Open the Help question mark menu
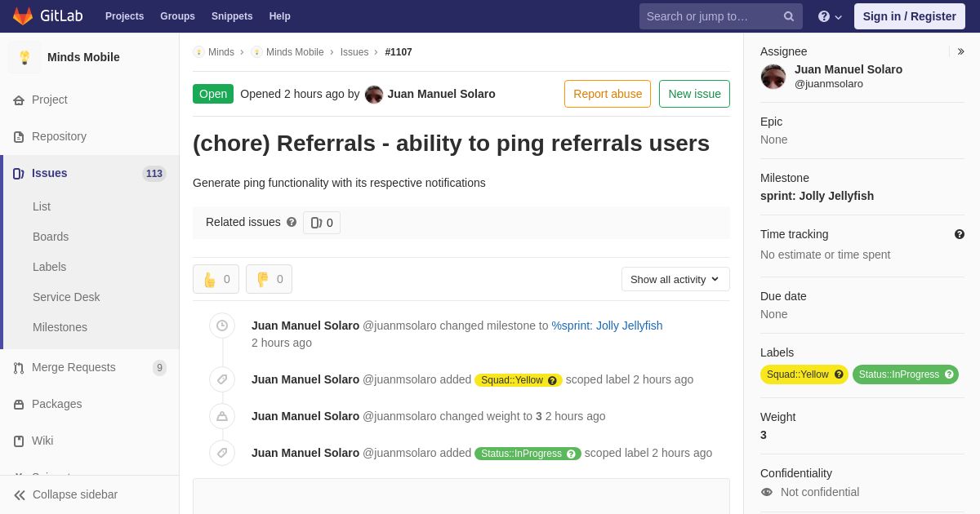980x514 pixels. [x=830, y=16]
